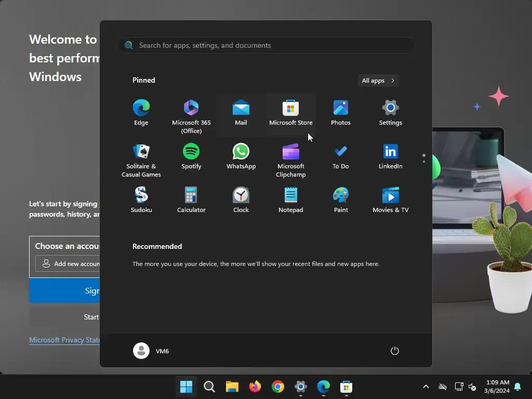
Task: Launch WhatsApp from Start menu
Action: 241,157
